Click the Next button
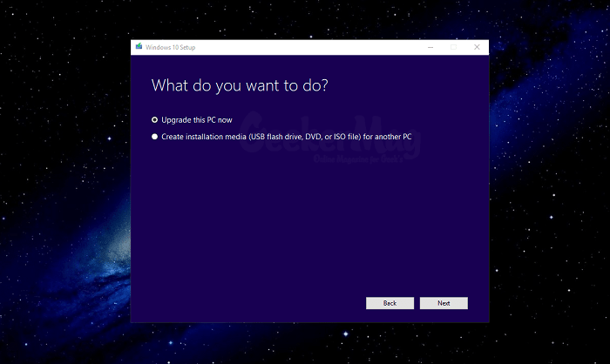This screenshot has height=364, width=610. 444,303
